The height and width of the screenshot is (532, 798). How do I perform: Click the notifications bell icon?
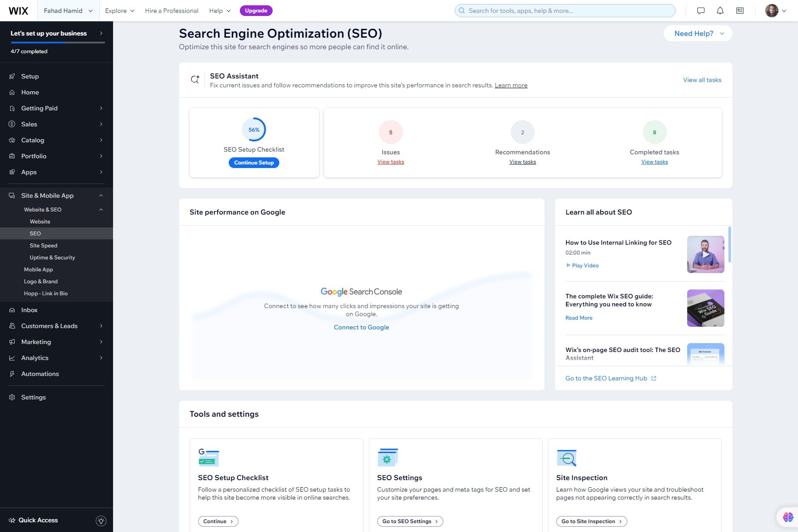720,10
